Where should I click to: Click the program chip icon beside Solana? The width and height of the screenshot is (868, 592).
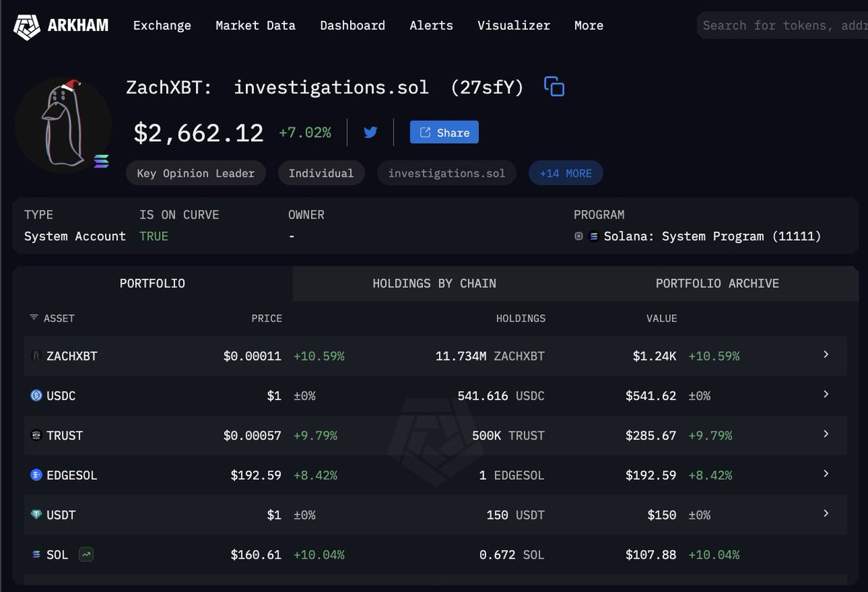coord(579,236)
